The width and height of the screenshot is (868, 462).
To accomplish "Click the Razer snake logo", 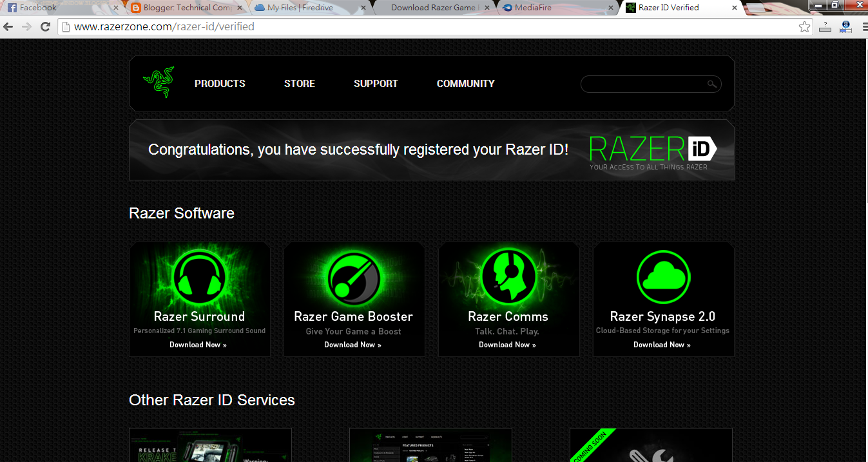I will coord(159,82).
